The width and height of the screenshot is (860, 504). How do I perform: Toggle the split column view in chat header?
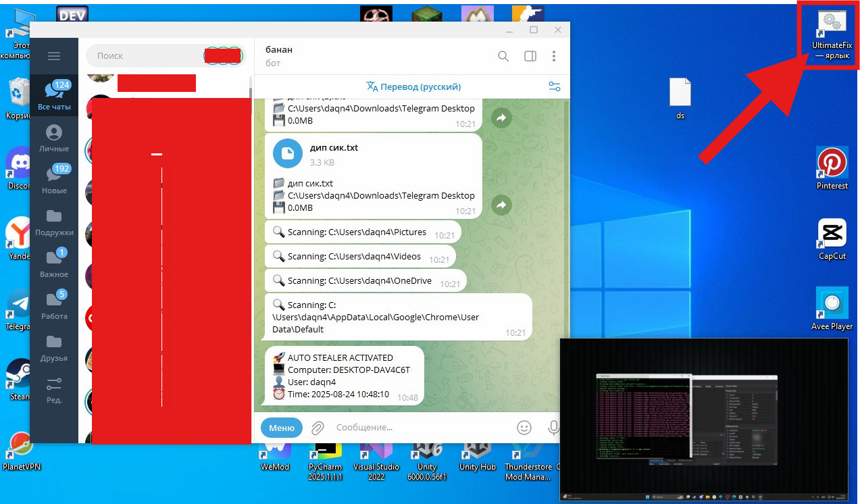coord(529,56)
